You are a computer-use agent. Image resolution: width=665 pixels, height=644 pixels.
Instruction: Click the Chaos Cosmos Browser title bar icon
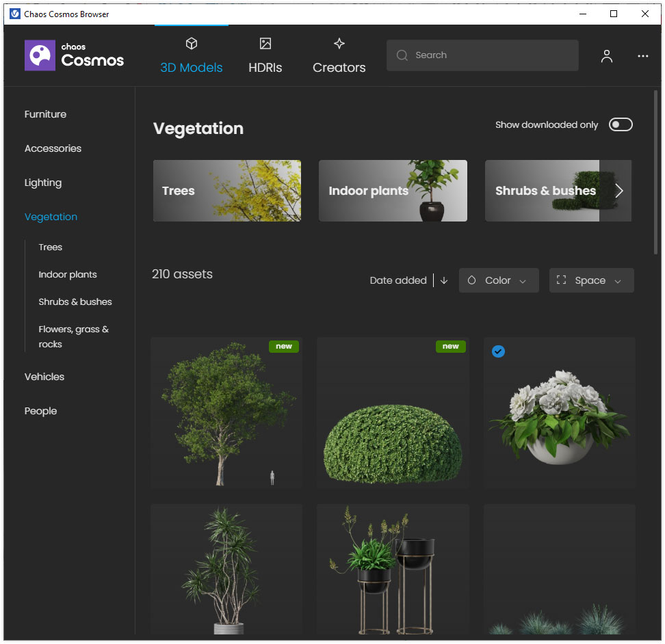[15, 14]
